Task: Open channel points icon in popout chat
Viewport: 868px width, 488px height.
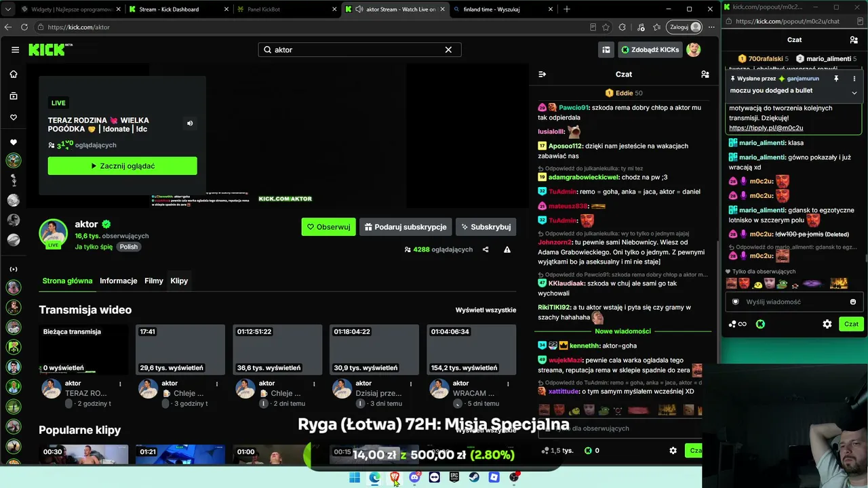Action: (x=737, y=324)
